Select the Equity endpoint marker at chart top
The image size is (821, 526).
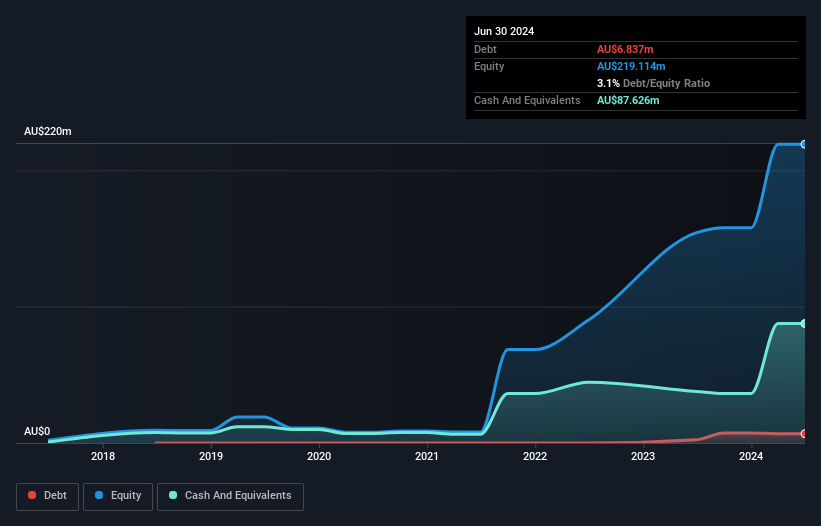(x=804, y=144)
